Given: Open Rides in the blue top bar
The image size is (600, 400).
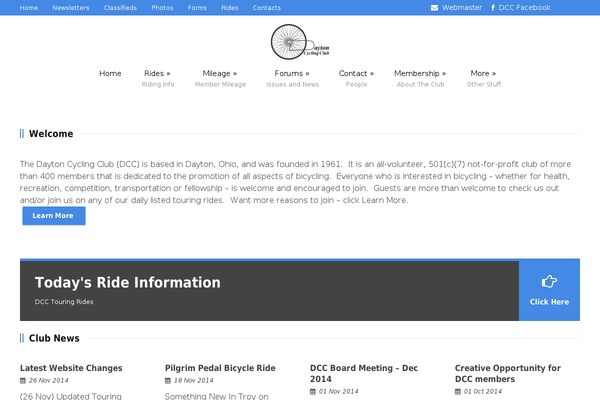Looking at the screenshot, I should [x=230, y=8].
